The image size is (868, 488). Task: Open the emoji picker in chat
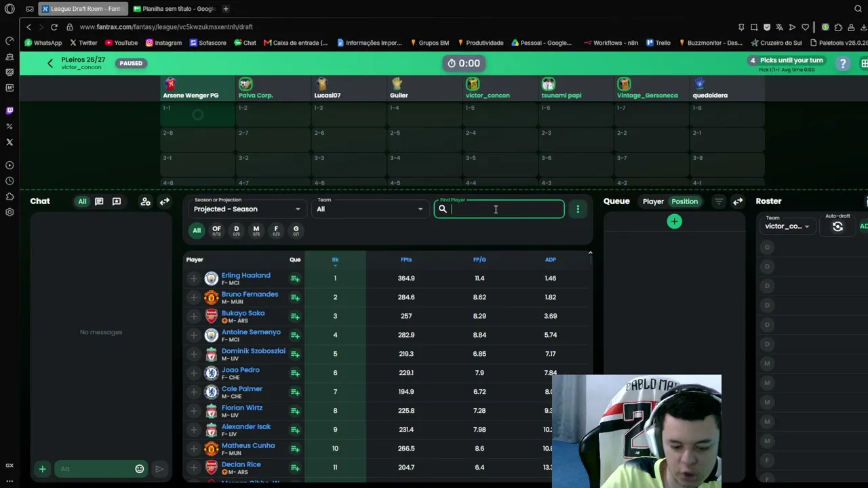[140, 469]
